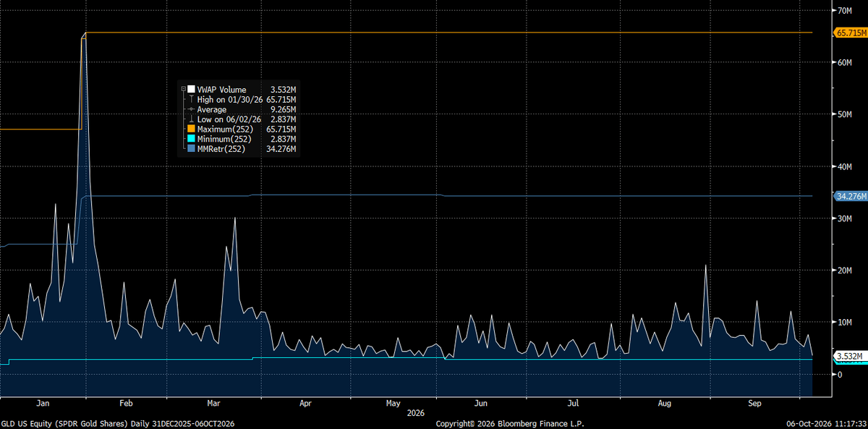Screen dimensions: 868x429
Task: Select the 'High on 01/30/26' legend entry
Action: click(230, 99)
